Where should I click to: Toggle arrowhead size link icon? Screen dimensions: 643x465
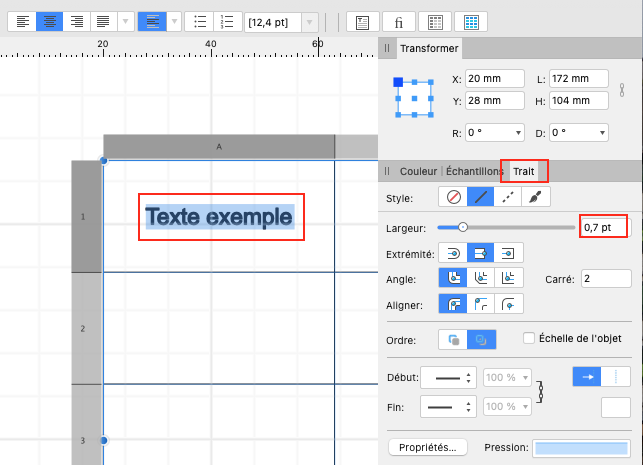tap(540, 392)
